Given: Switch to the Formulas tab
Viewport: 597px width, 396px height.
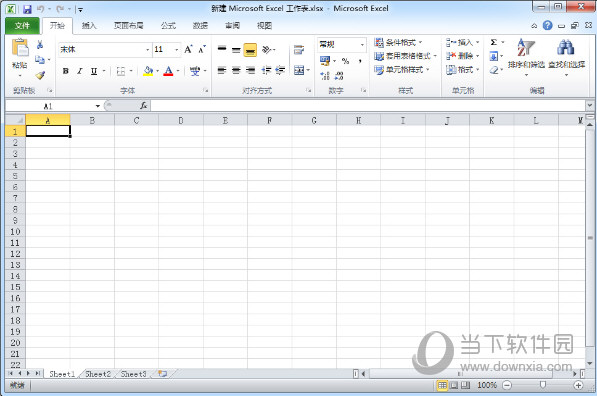Looking at the screenshot, I should point(168,26).
